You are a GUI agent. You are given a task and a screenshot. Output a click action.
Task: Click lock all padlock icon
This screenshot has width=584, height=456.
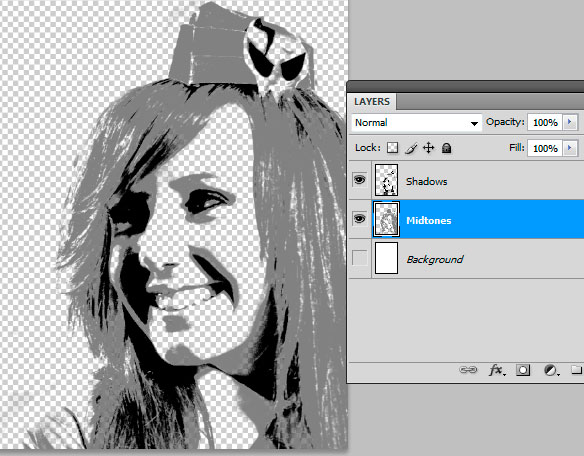pyautogui.click(x=446, y=148)
